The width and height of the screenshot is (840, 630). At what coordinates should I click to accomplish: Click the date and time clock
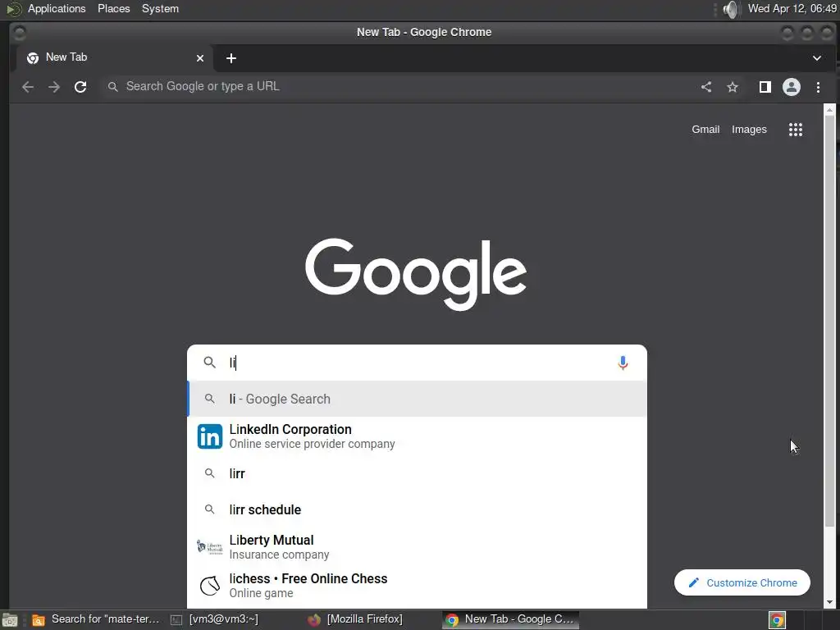792,8
